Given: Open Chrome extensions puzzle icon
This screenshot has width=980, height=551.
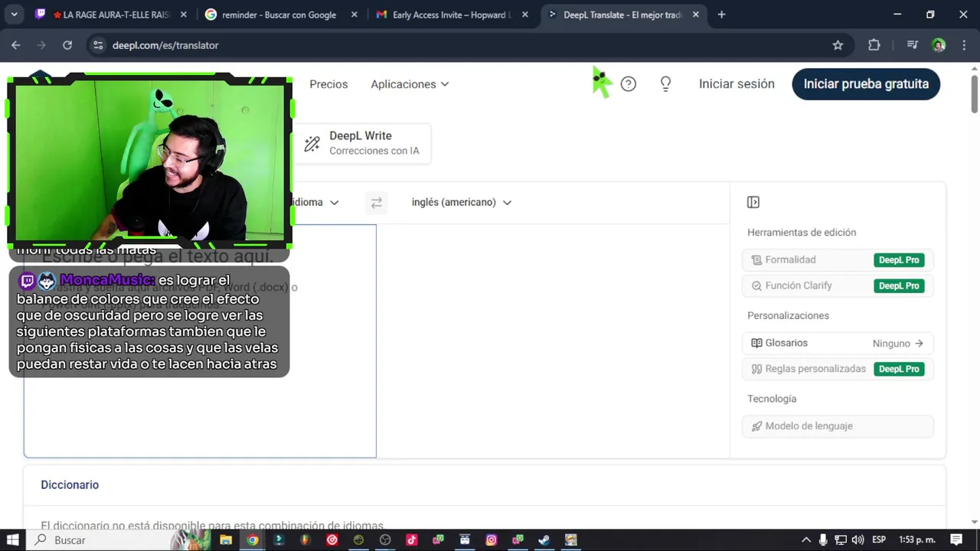Looking at the screenshot, I should pos(874,45).
